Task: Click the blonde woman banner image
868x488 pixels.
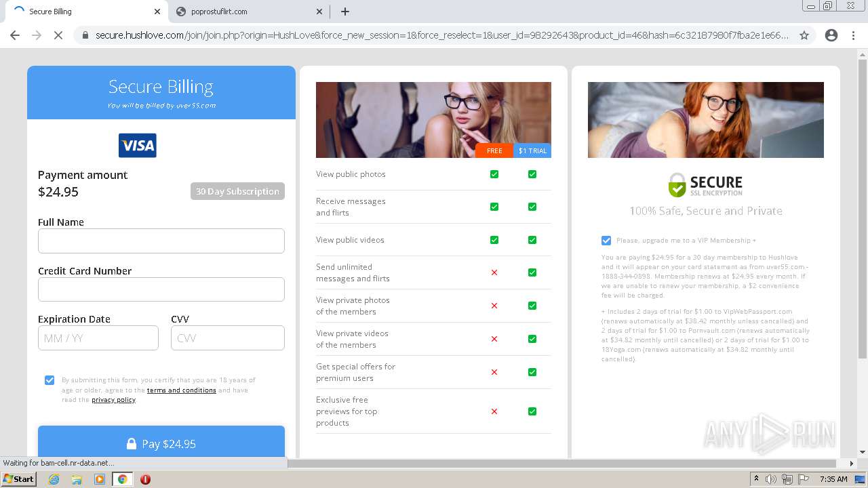Action: (x=433, y=120)
